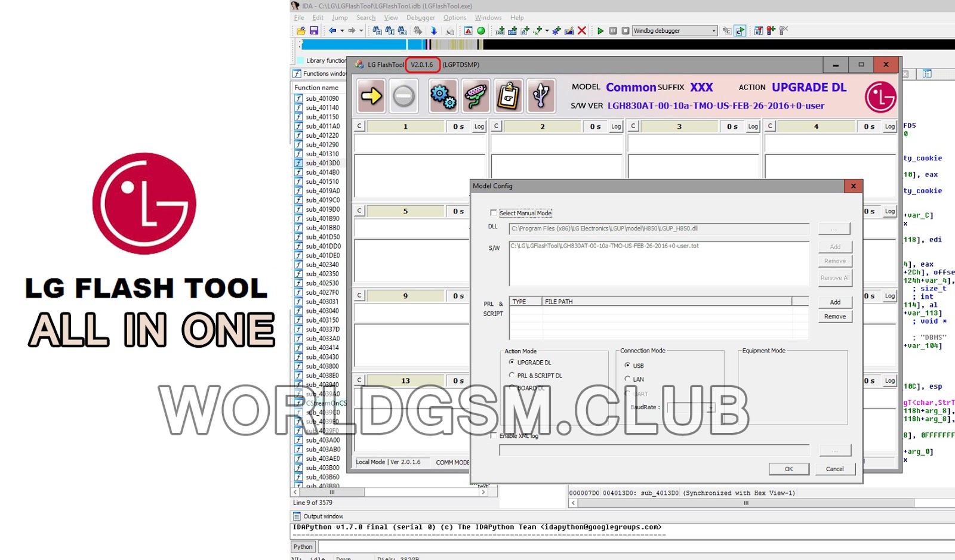Click the convert to data icon
The image size is (955, 560).
click(x=513, y=30)
